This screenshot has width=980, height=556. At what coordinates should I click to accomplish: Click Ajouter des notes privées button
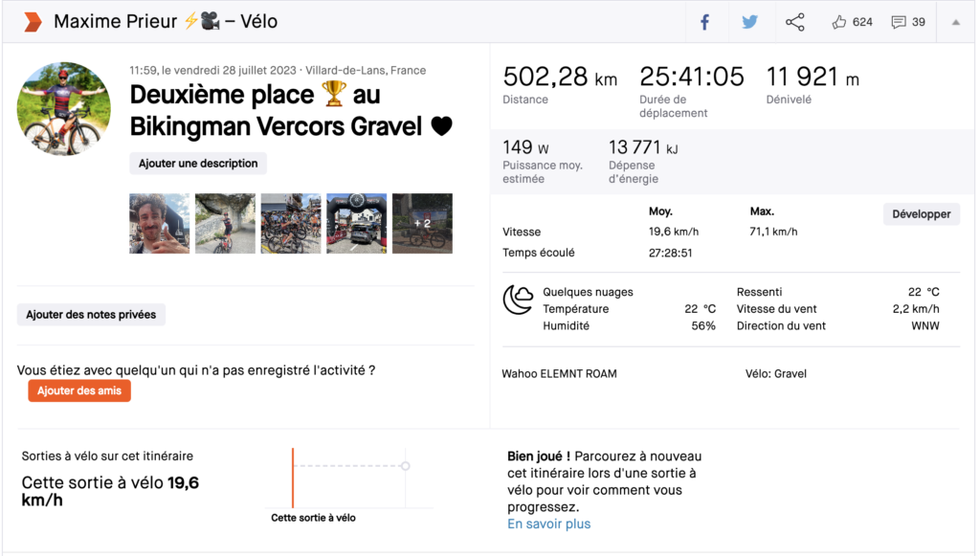(91, 315)
